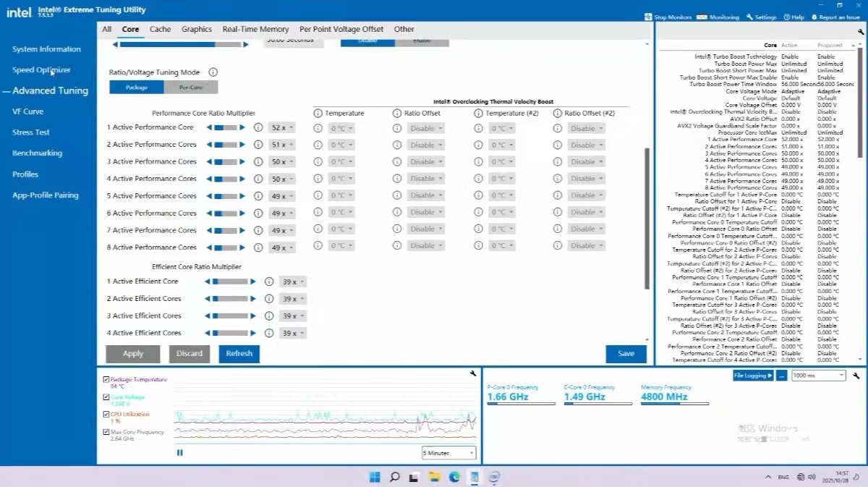Switch to the Graphics tab
Image resolution: width=868 pixels, height=487 pixels.
click(197, 29)
